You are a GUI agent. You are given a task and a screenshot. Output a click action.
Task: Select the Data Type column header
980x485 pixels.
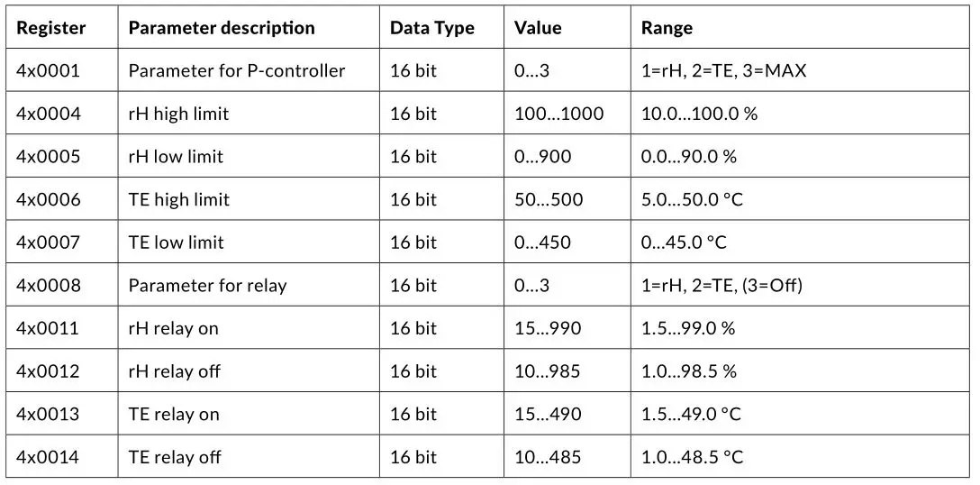(x=432, y=28)
